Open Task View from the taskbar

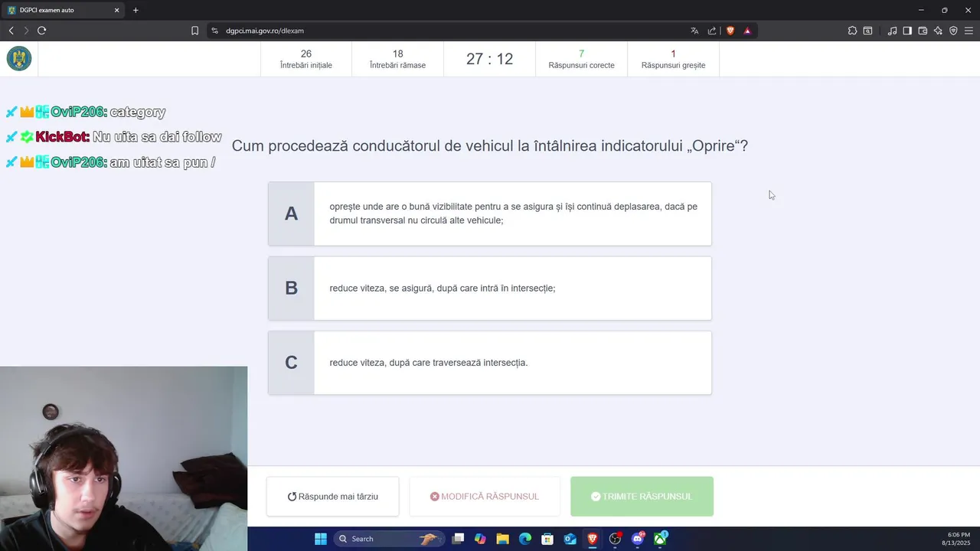point(458,539)
